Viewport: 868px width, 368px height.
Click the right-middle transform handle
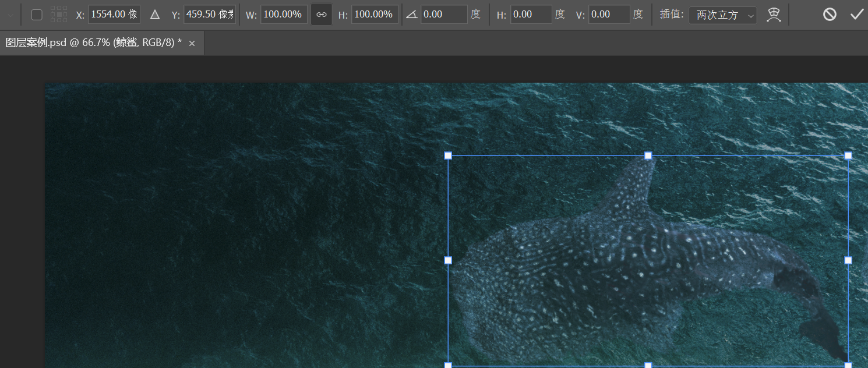coord(848,260)
